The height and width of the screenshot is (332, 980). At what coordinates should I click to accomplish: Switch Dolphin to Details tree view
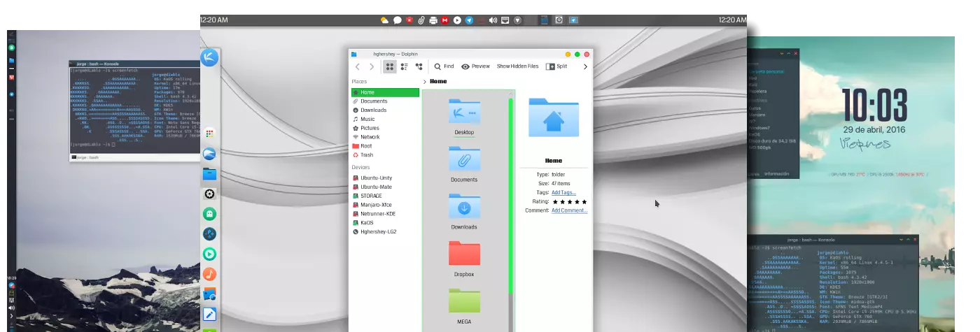coord(419,67)
